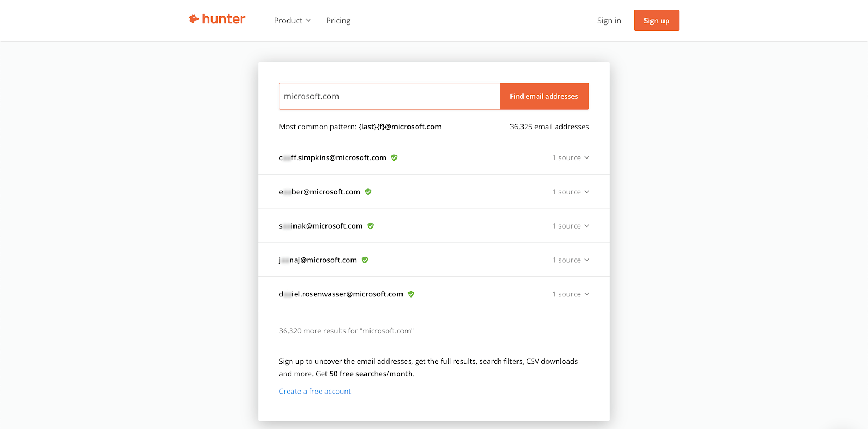Click verified shield beside rosenwasser email
Viewport: 868px width, 429px height.
[411, 294]
